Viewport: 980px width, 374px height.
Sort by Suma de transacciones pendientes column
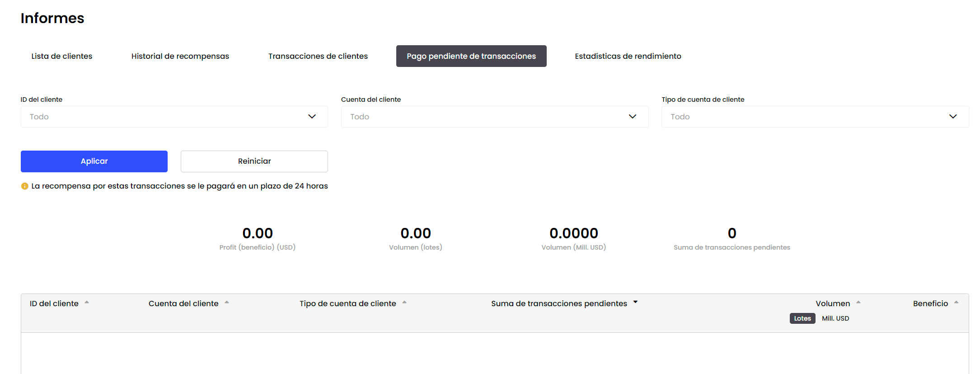(564, 303)
